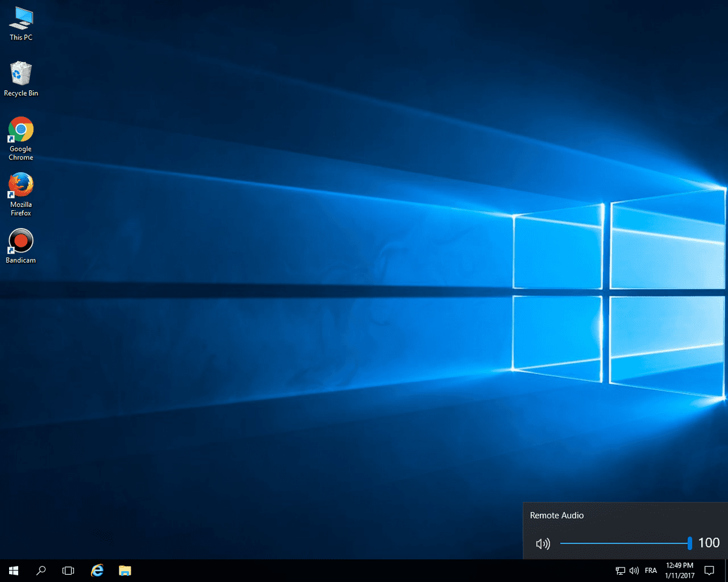Click the Remote Audio device name

(556, 515)
